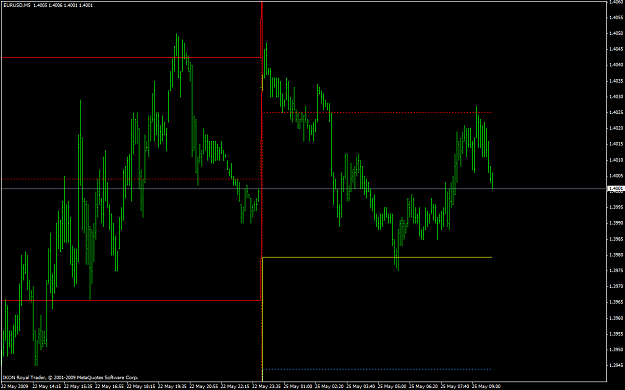Click the 1.3955 price axis label
This screenshot has width=625, height=390.
click(616, 334)
